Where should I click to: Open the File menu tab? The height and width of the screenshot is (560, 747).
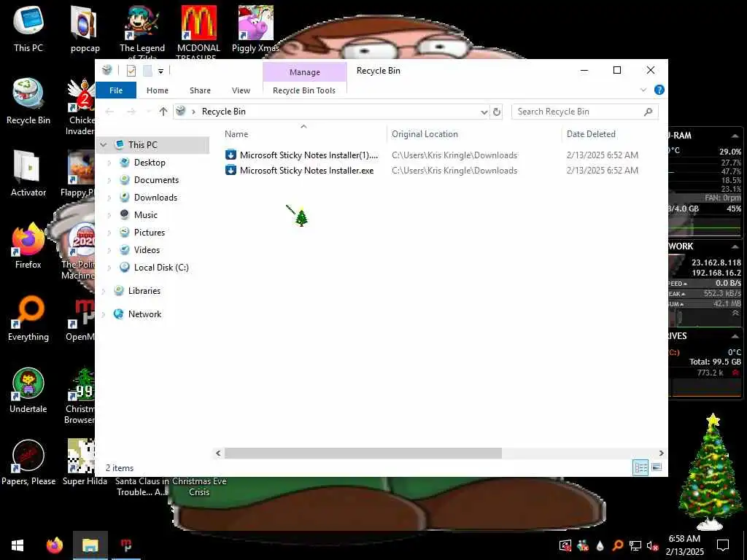116,90
